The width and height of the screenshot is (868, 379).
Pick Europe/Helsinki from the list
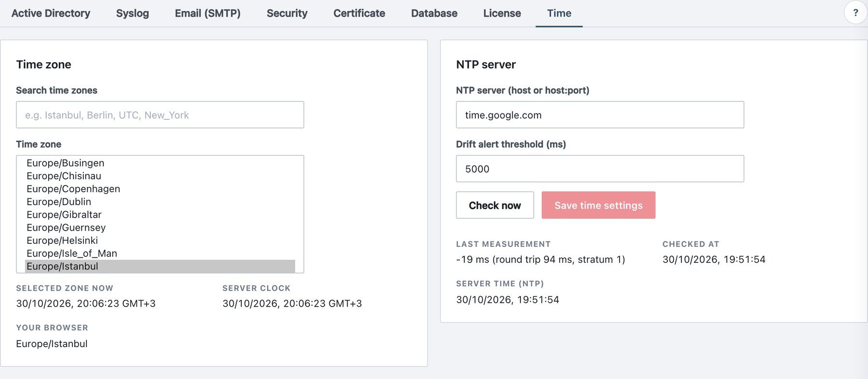160,240
